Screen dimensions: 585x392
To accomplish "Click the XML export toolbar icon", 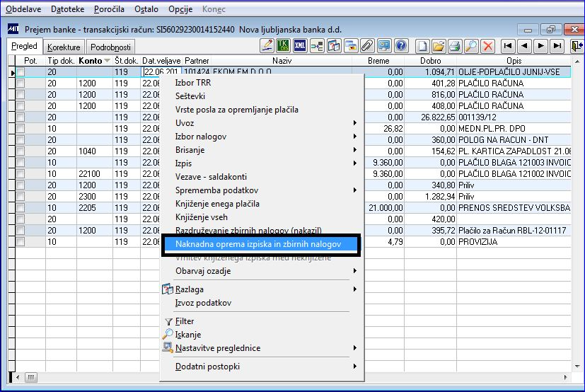I will [299, 46].
